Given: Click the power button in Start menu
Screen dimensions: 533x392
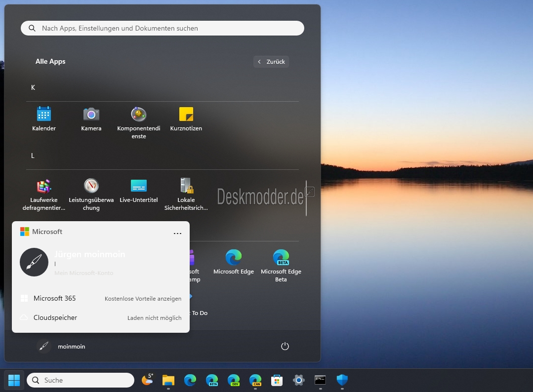Looking at the screenshot, I should (x=285, y=346).
